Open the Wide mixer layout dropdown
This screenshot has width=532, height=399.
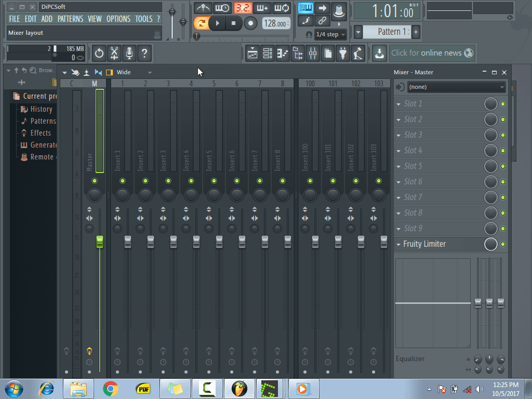134,72
